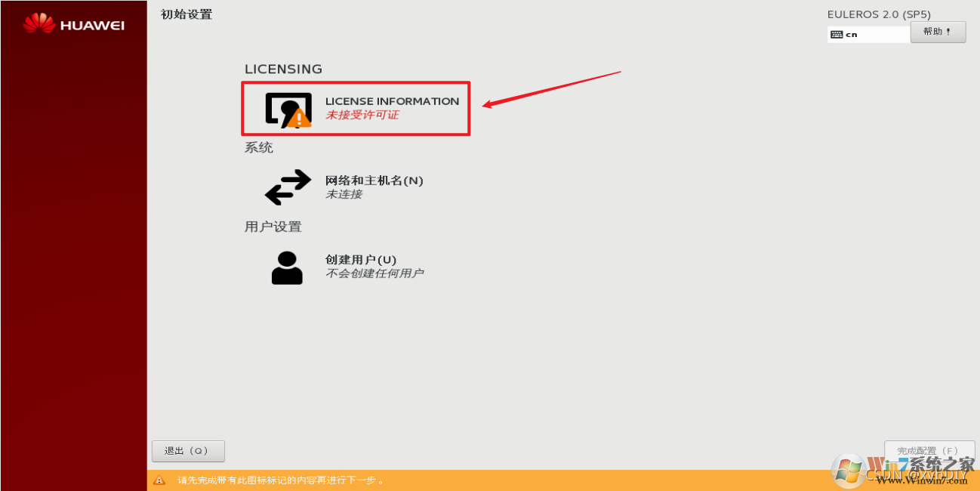Click the warning icon in the orange bar

[x=159, y=480]
